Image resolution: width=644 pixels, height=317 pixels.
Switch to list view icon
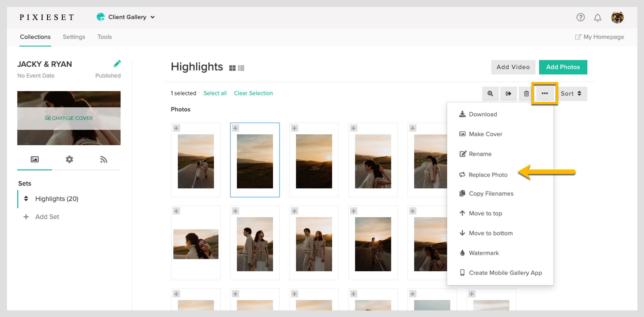[x=241, y=68]
